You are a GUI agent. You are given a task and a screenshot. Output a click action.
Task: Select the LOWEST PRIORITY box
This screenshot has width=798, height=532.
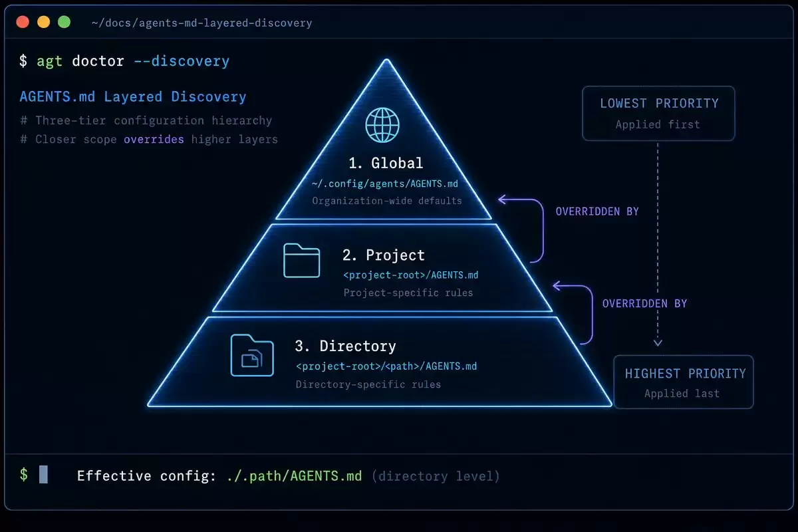658,113
